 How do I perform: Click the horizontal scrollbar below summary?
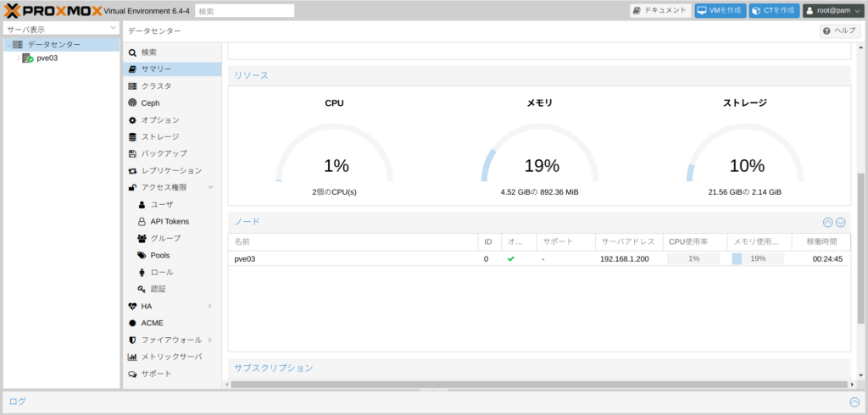(x=539, y=384)
